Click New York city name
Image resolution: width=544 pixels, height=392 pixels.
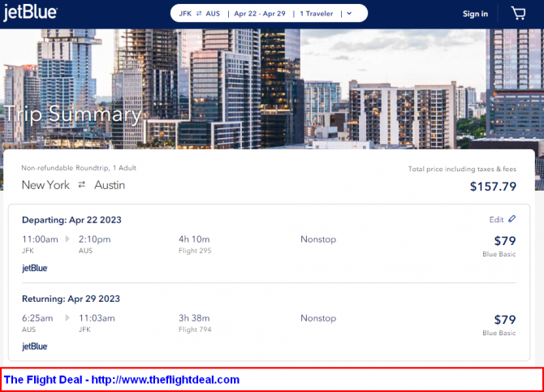pyautogui.click(x=45, y=185)
